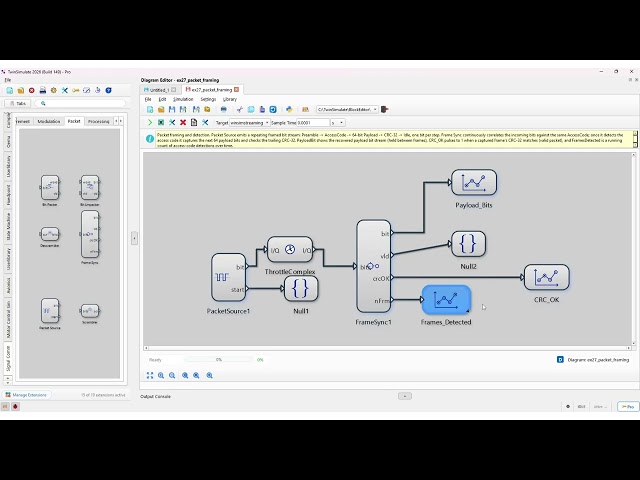Click the red X delete icon in run toolbar
This screenshot has height=480, width=640.
[183, 122]
